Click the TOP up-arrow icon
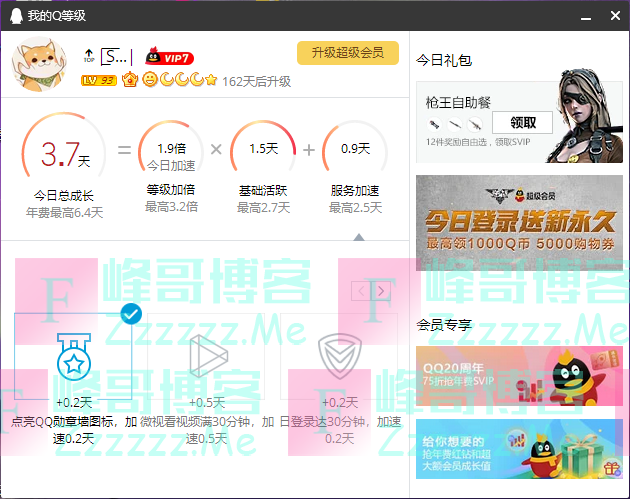630x499 pixels. tap(89, 56)
